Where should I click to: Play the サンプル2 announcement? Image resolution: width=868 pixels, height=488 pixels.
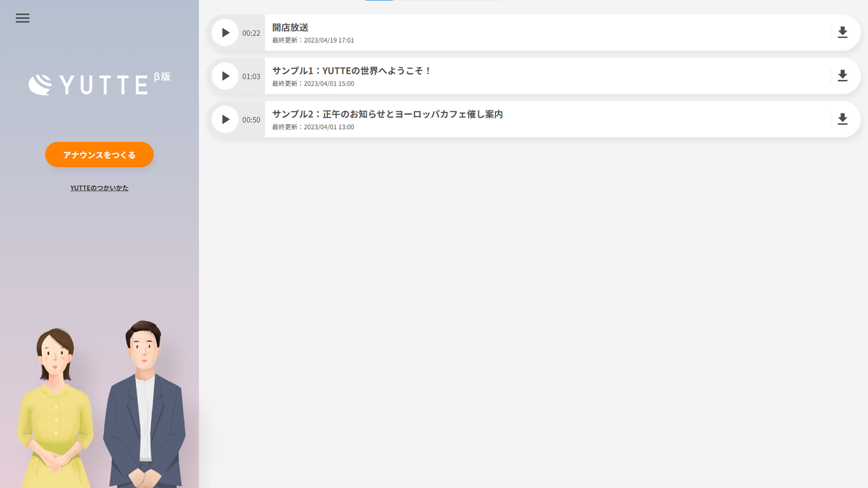point(225,119)
